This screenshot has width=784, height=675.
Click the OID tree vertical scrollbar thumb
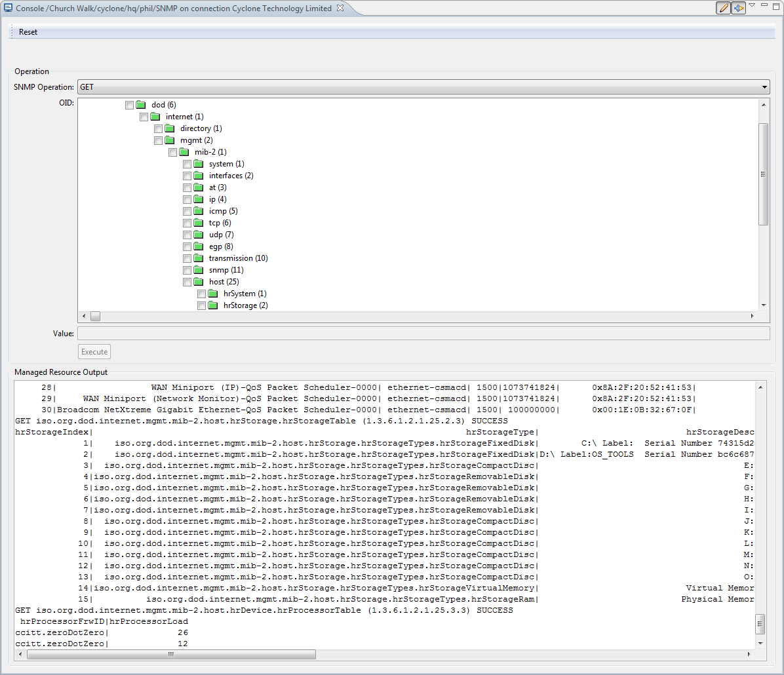coord(763,174)
